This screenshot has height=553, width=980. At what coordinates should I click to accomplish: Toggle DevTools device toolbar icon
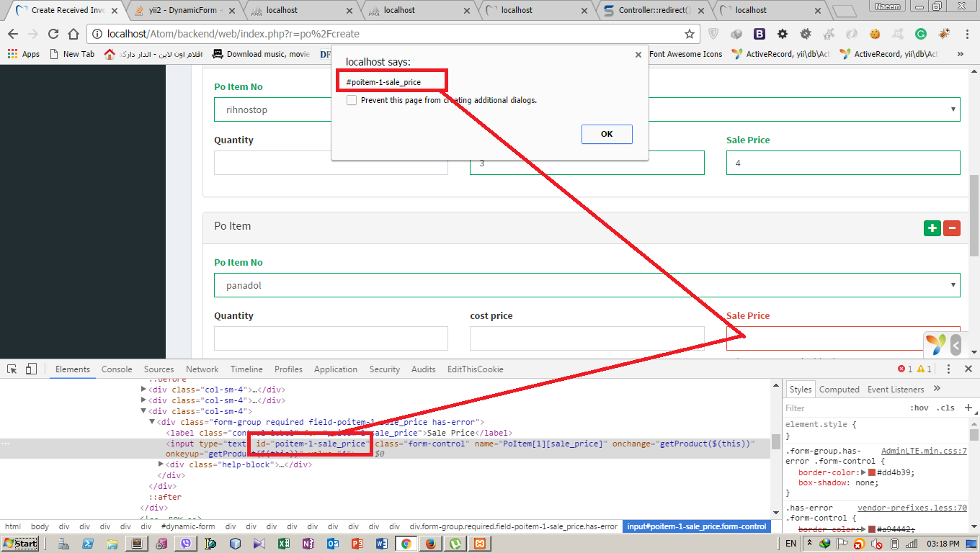(31, 369)
